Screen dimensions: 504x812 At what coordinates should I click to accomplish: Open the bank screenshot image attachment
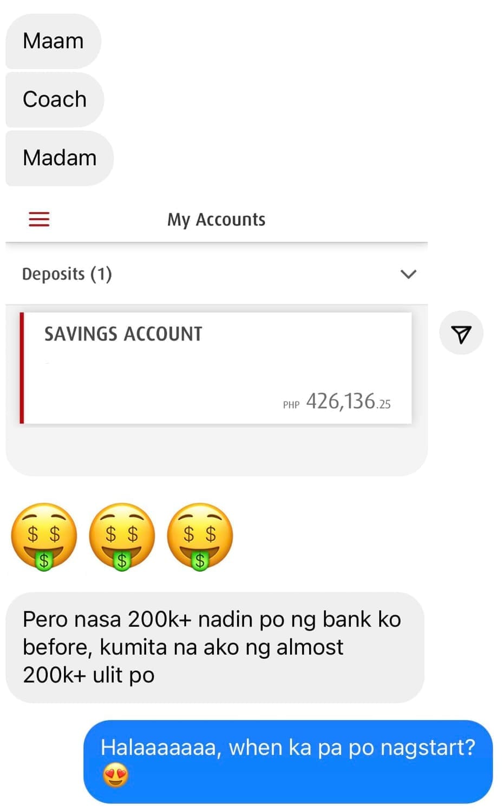coord(217,336)
